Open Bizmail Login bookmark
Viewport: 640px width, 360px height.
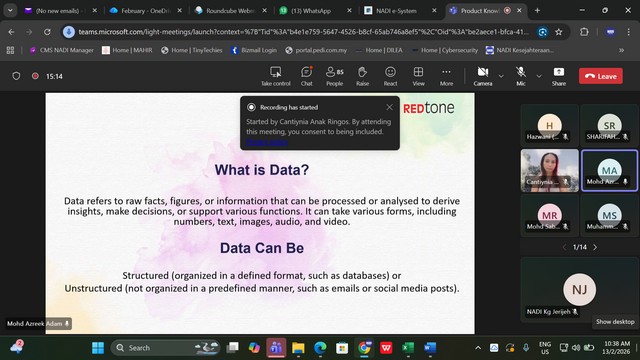coord(254,50)
